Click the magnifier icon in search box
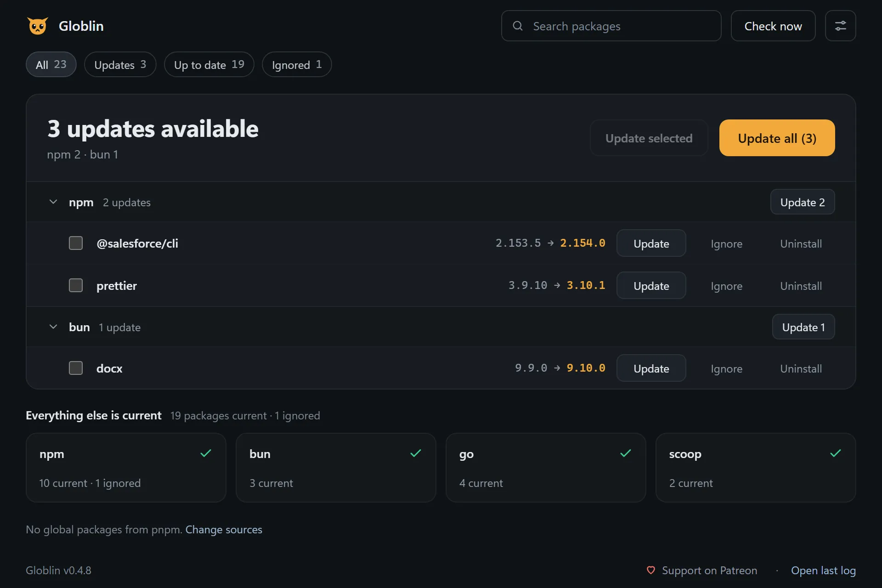 (518, 26)
